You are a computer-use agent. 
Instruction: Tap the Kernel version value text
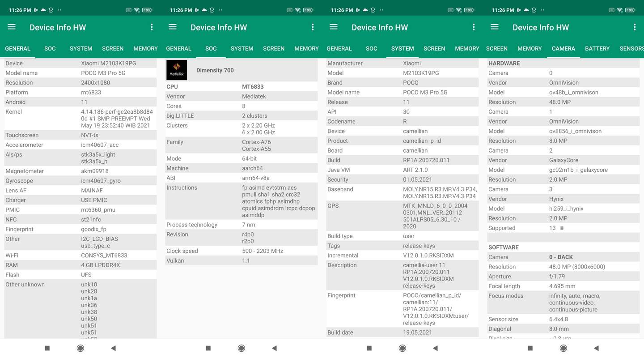[117, 119]
